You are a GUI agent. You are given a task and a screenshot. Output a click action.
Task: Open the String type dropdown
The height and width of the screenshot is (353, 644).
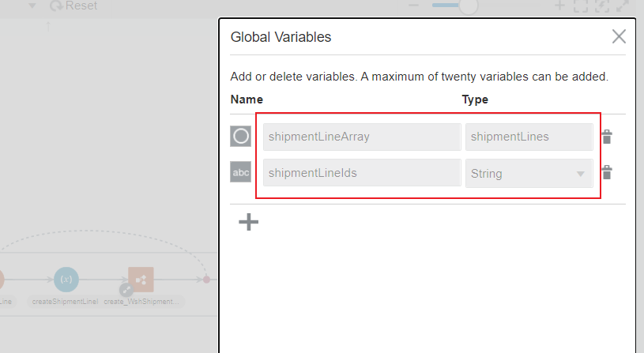pyautogui.click(x=580, y=173)
